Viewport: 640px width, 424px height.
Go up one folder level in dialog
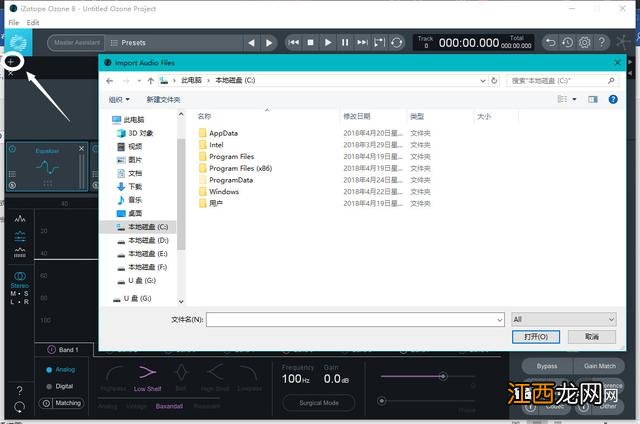151,81
